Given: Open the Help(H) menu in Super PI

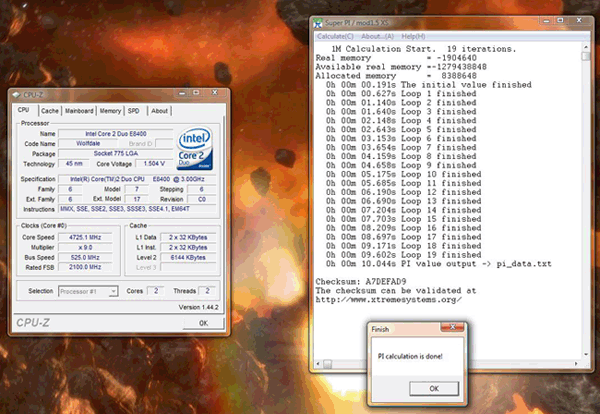Looking at the screenshot, I should (413, 36).
